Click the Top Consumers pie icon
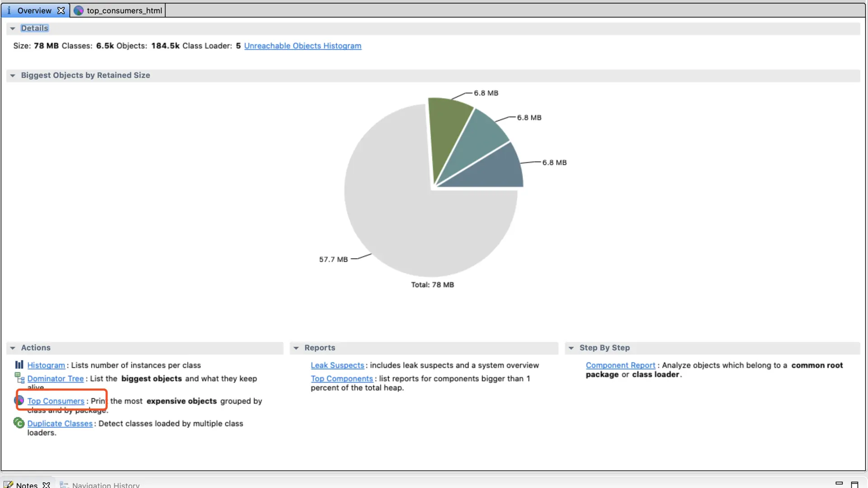The image size is (868, 488). coord(19,400)
